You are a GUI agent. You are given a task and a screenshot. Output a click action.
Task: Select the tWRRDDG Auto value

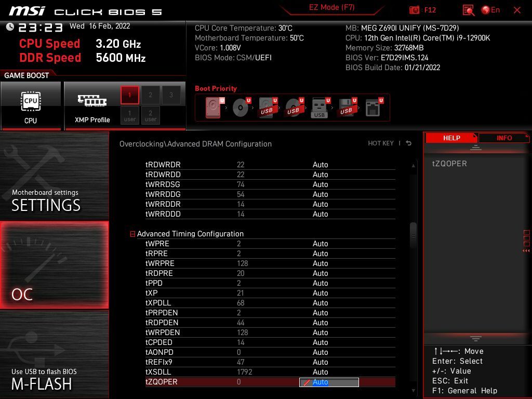320,194
